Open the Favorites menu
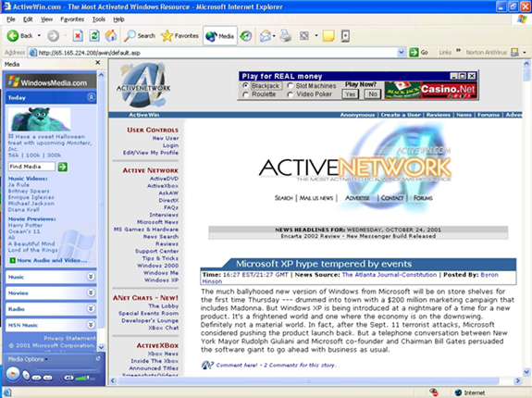The width and height of the screenshot is (532, 398). click(x=72, y=19)
